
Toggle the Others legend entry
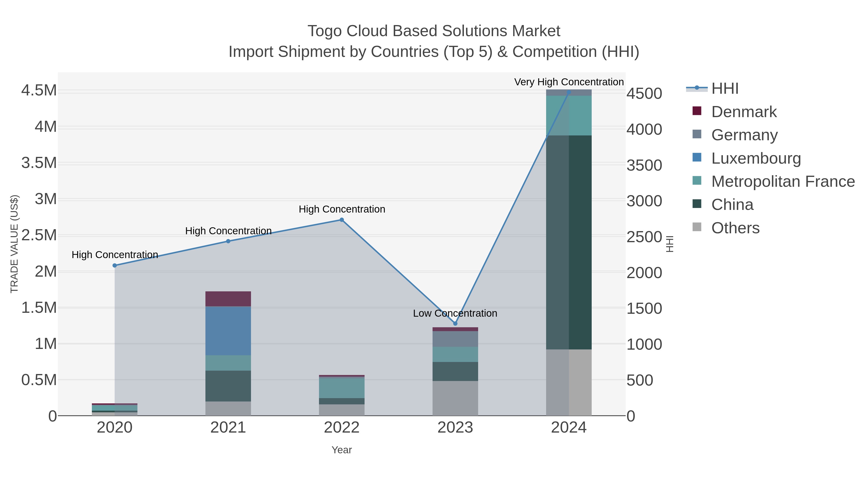tap(726, 228)
